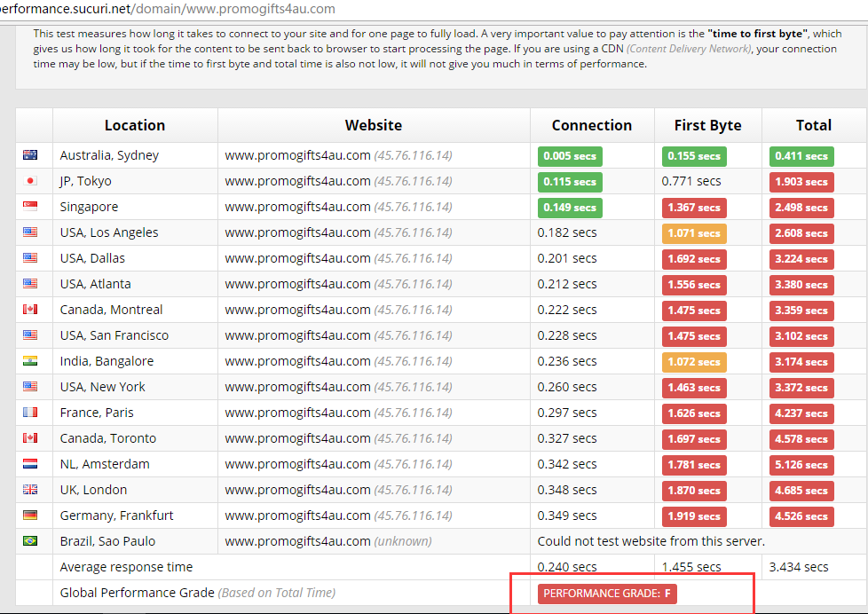Click the US flag beside Dallas
Image resolution: width=868 pixels, height=614 pixels.
[30, 258]
